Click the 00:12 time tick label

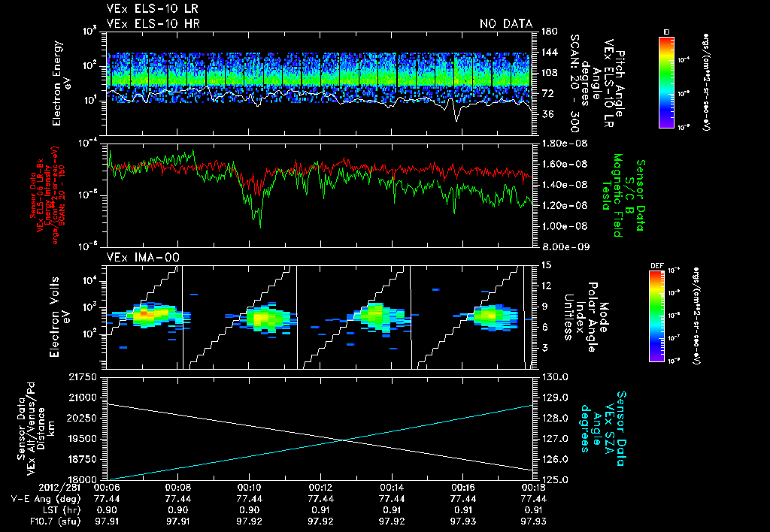click(x=320, y=488)
